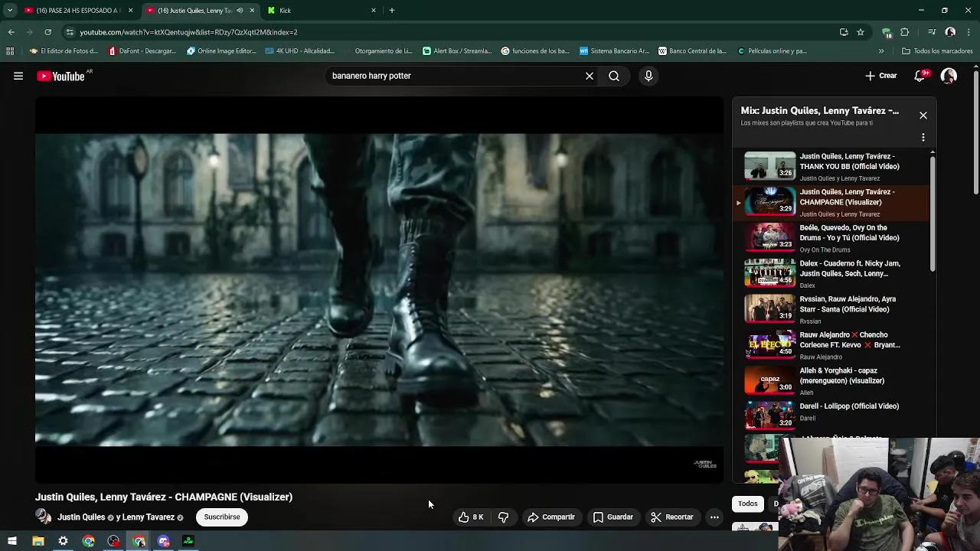
Task: Close the Kick tab
Action: tap(374, 11)
